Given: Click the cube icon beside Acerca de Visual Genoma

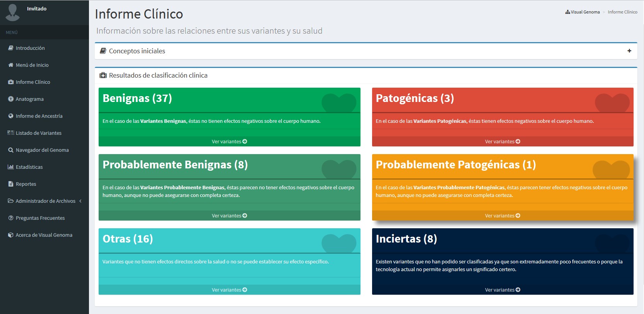Looking at the screenshot, I should tap(11, 235).
